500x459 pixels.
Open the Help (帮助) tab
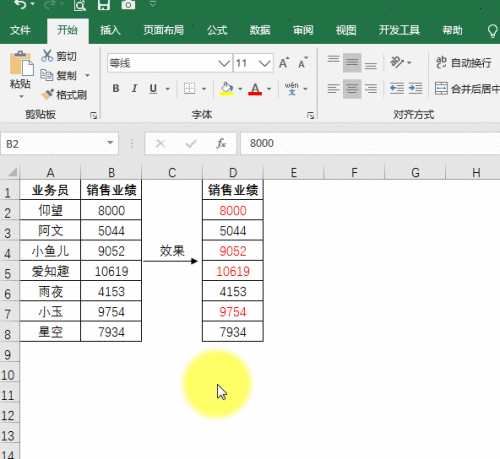452,30
